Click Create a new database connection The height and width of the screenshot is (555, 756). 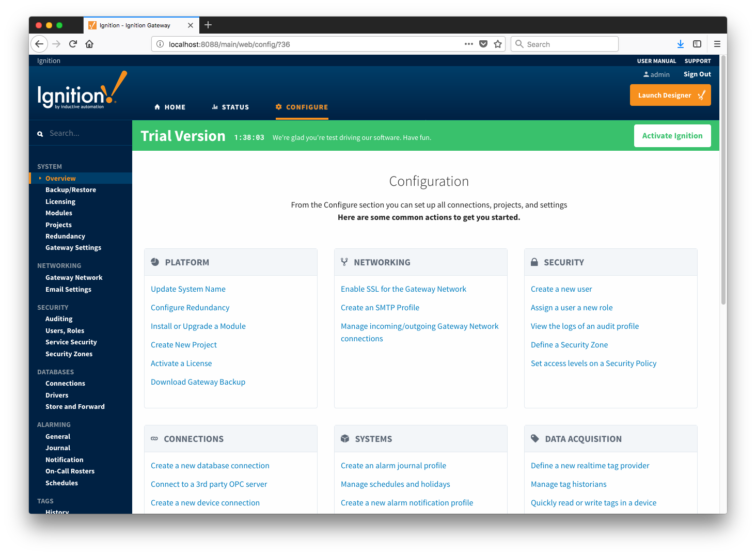[x=210, y=466]
